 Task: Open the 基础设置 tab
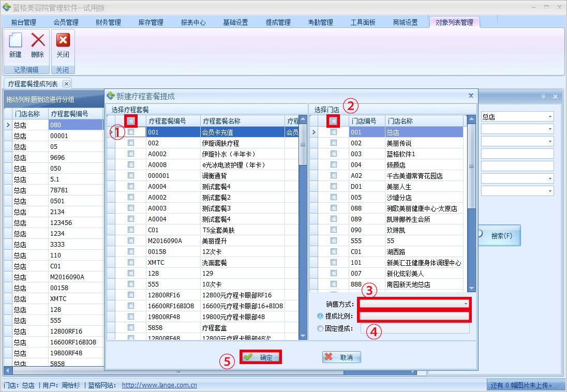coord(235,22)
